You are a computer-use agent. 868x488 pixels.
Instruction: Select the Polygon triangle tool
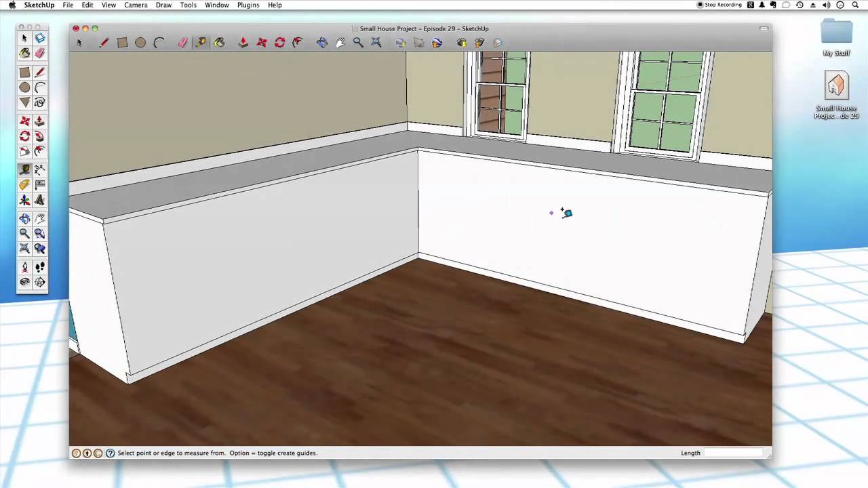[x=24, y=102]
